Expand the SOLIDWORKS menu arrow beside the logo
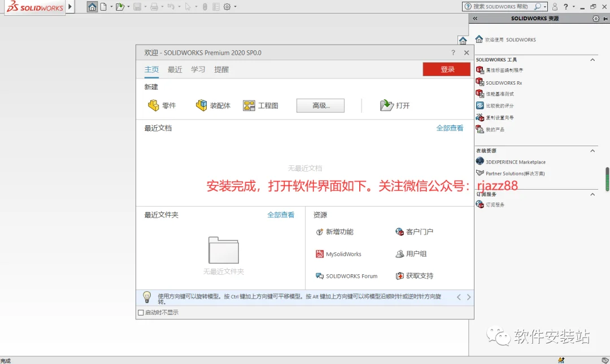Screen dimensions: 610x364 [70, 7]
